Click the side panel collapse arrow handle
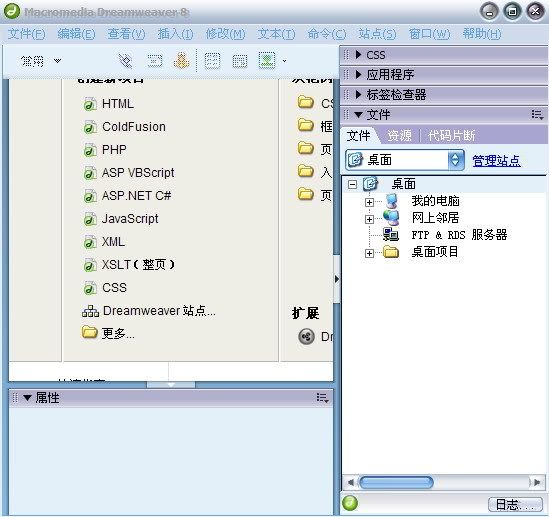 tap(336, 279)
